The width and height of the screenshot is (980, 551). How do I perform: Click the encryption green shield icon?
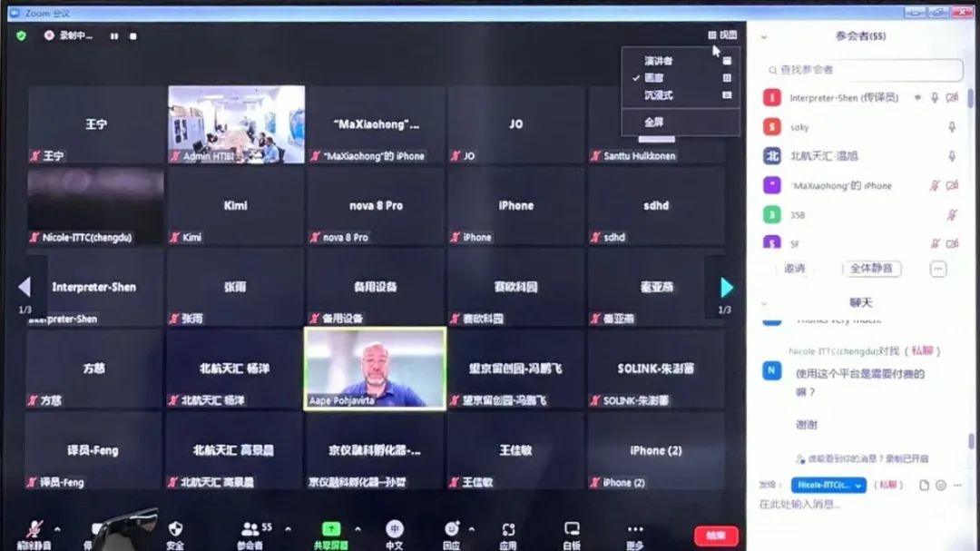pos(22,35)
